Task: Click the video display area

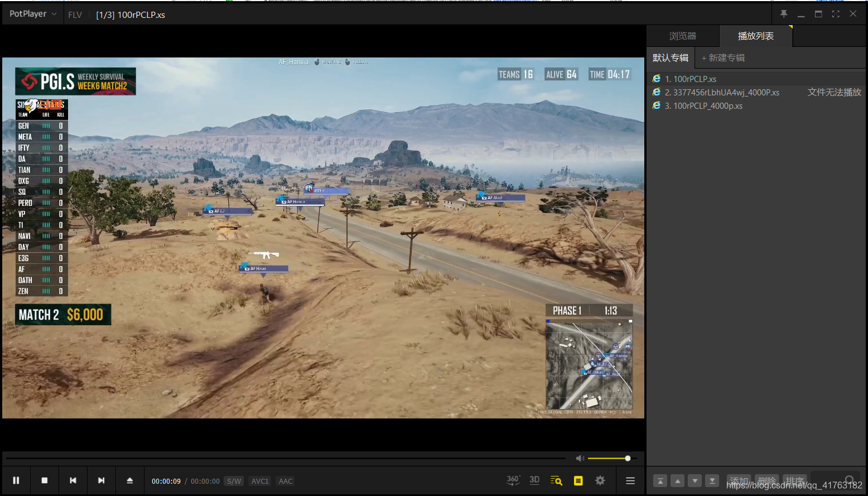Action: (x=323, y=238)
